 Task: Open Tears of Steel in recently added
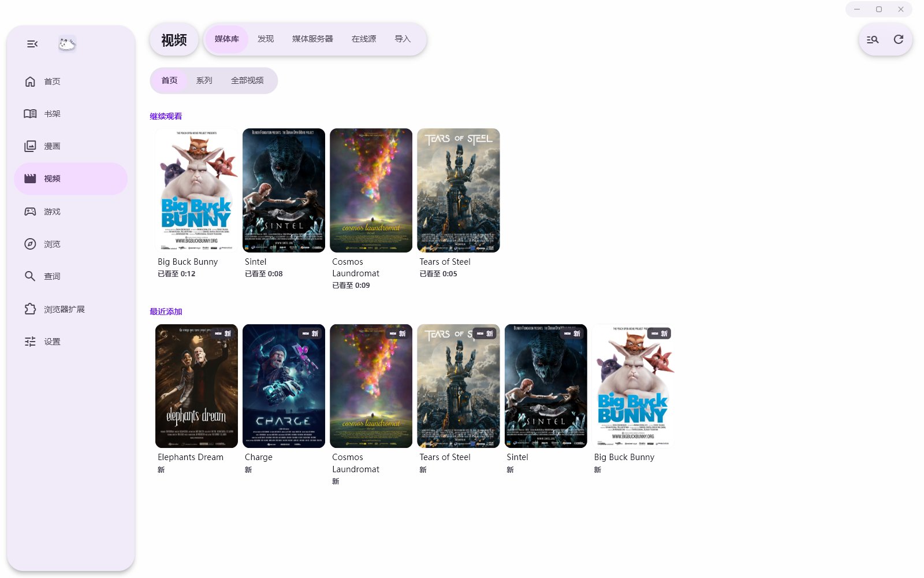(458, 386)
